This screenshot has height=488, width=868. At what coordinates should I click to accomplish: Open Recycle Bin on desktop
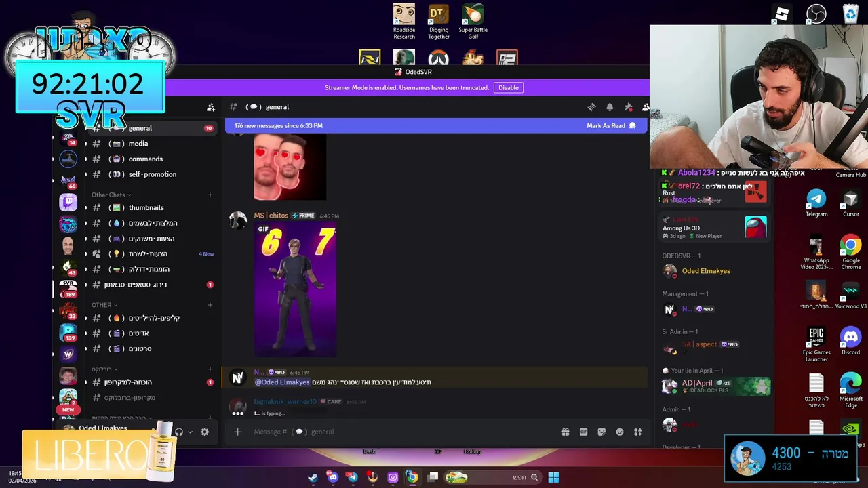pyautogui.click(x=850, y=14)
